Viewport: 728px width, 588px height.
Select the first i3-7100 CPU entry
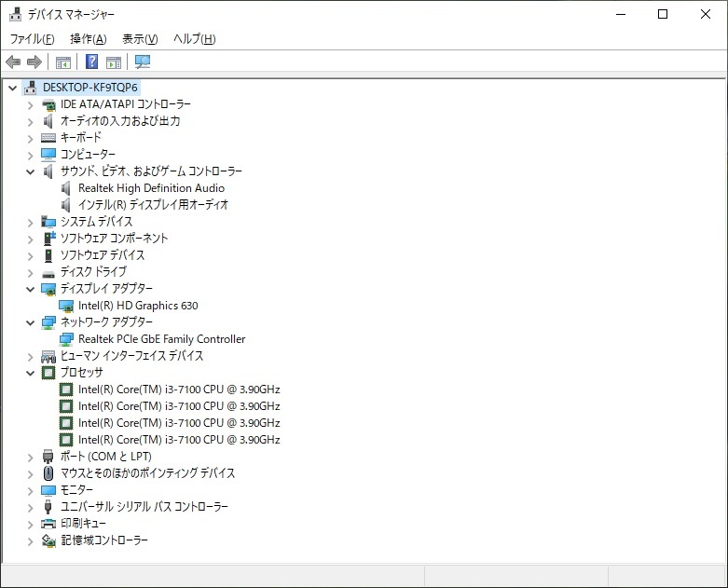tap(178, 390)
